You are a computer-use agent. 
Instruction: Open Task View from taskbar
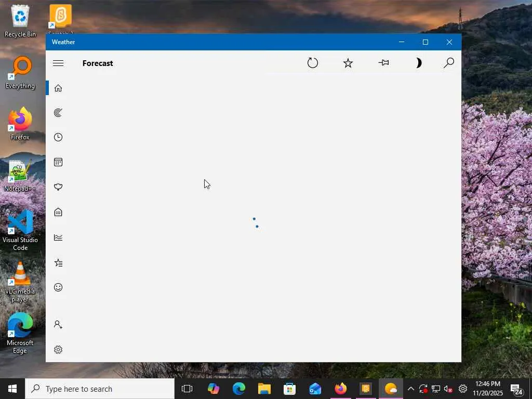pos(187,389)
